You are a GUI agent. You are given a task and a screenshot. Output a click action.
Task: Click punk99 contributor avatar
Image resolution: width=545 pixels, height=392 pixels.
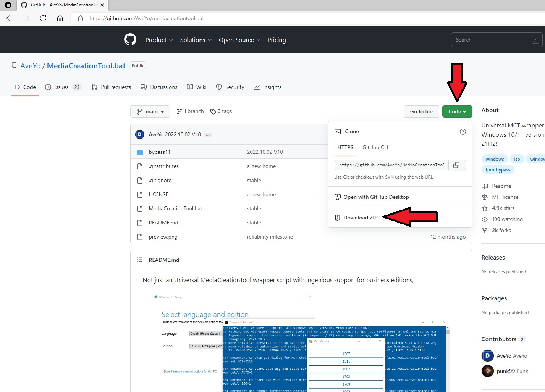click(x=488, y=371)
